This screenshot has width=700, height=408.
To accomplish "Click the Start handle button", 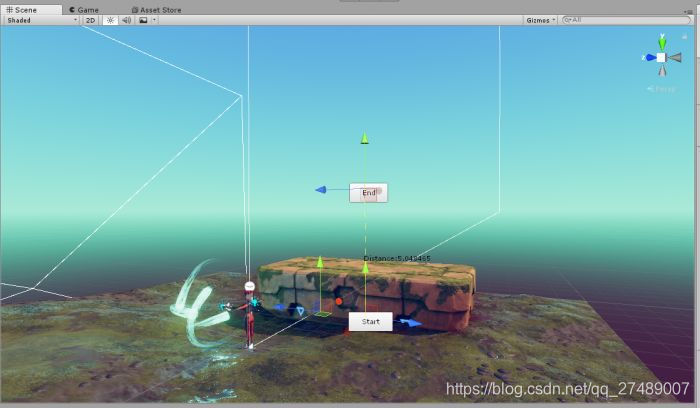I will tap(371, 321).
